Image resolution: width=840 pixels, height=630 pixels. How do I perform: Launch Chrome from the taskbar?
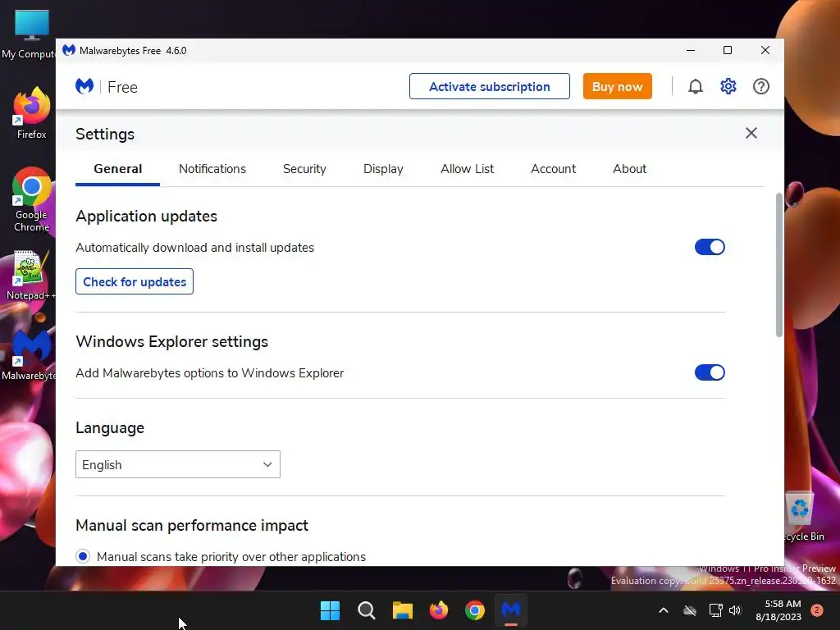pyautogui.click(x=475, y=610)
